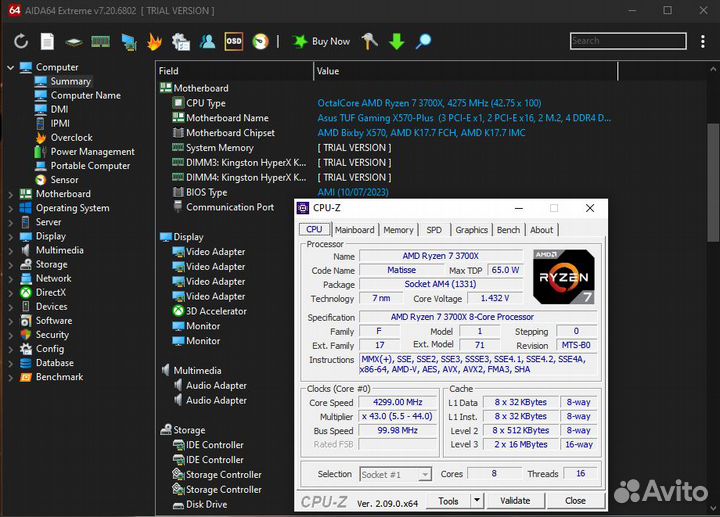Open the Tools dropdown arrow in CPU-Z
The width and height of the screenshot is (720, 517).
pyautogui.click(x=477, y=500)
